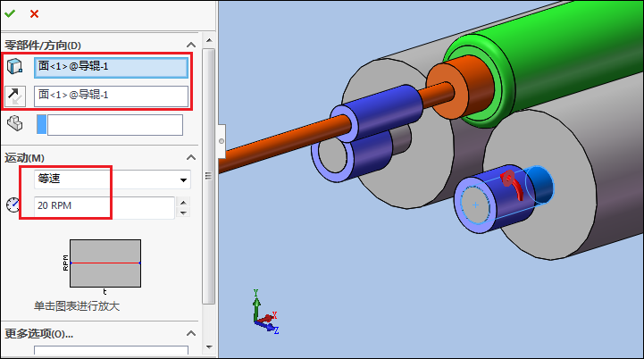Click the input field under 更多选项
This screenshot has height=359, width=644.
click(111, 350)
